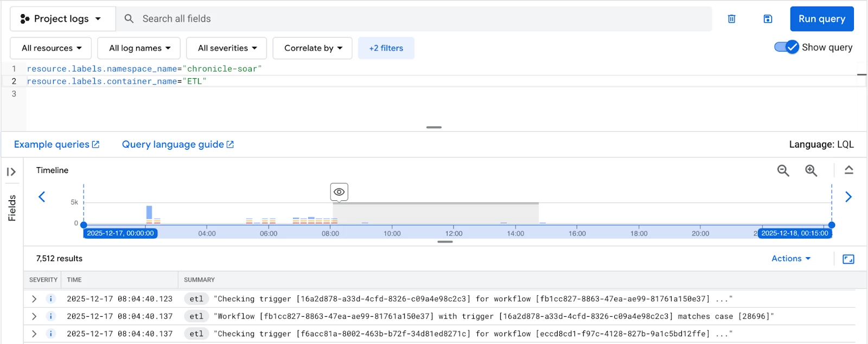The height and width of the screenshot is (344, 868).
Task: Click the trash icon to clear query
Action: pyautogui.click(x=731, y=19)
